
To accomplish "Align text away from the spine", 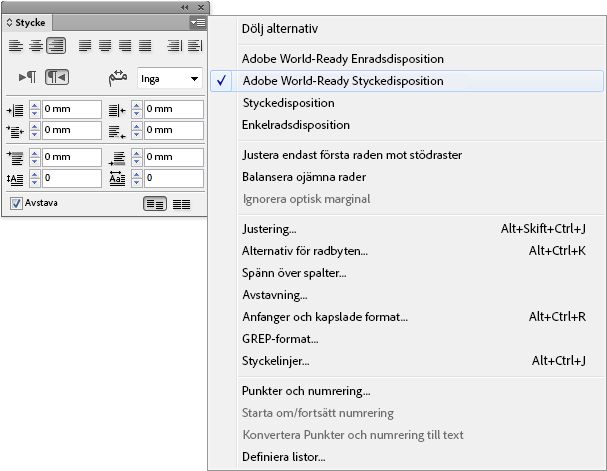I will pyautogui.click(x=195, y=46).
